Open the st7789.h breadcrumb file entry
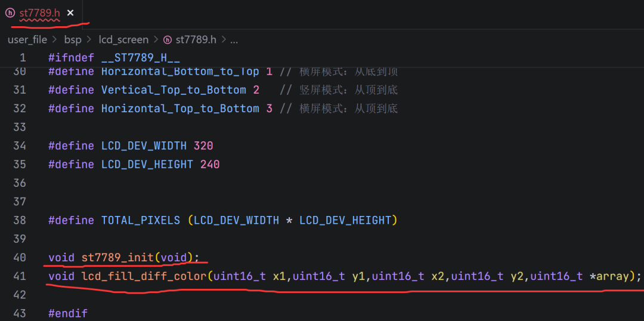 coord(196,40)
